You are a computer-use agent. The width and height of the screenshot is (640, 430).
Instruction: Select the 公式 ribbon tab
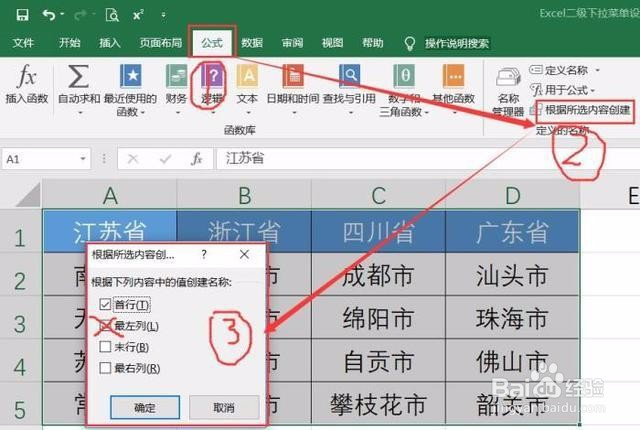[212, 43]
